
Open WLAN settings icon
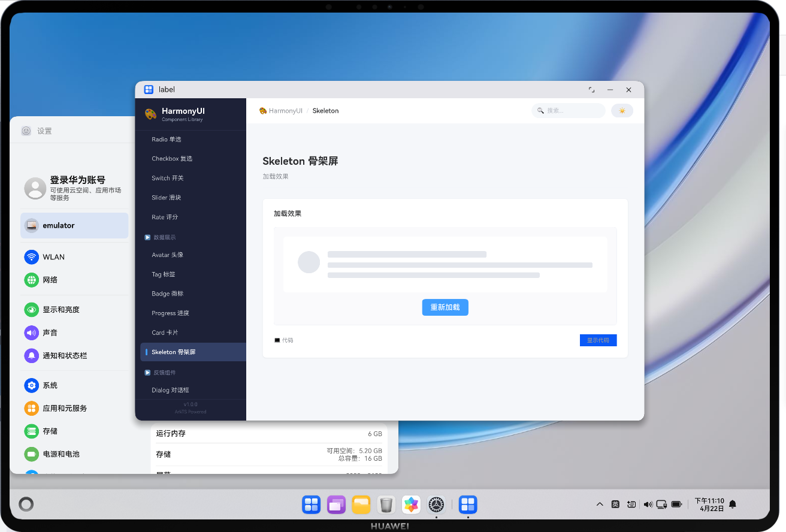tap(31, 257)
